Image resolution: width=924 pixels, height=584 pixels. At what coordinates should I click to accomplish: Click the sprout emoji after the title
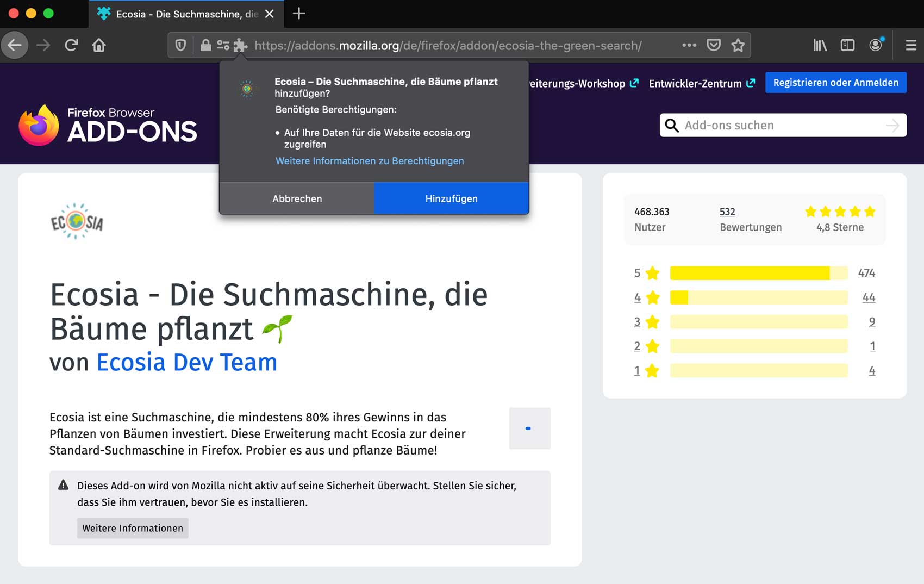(277, 328)
